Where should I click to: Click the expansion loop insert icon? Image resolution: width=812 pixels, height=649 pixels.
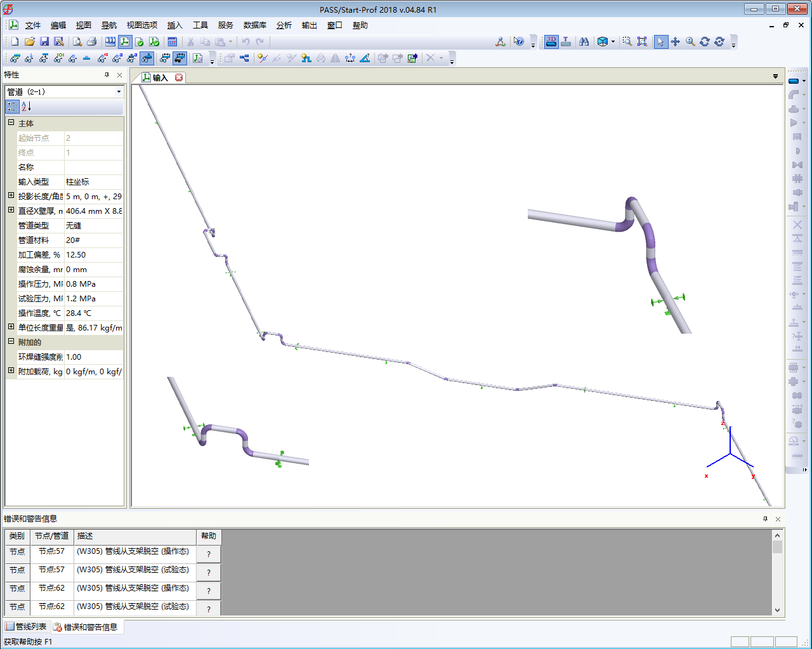306,58
